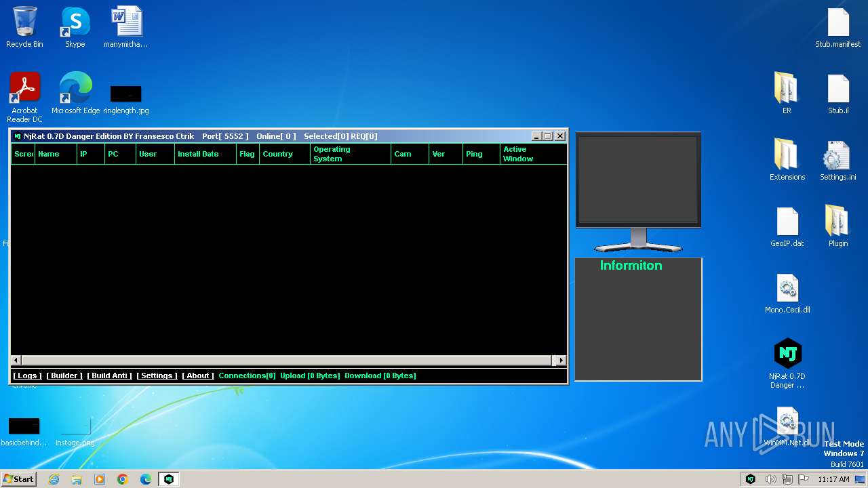Click NjRat icon in system tray
Viewport: 868px width, 488px height.
(751, 479)
